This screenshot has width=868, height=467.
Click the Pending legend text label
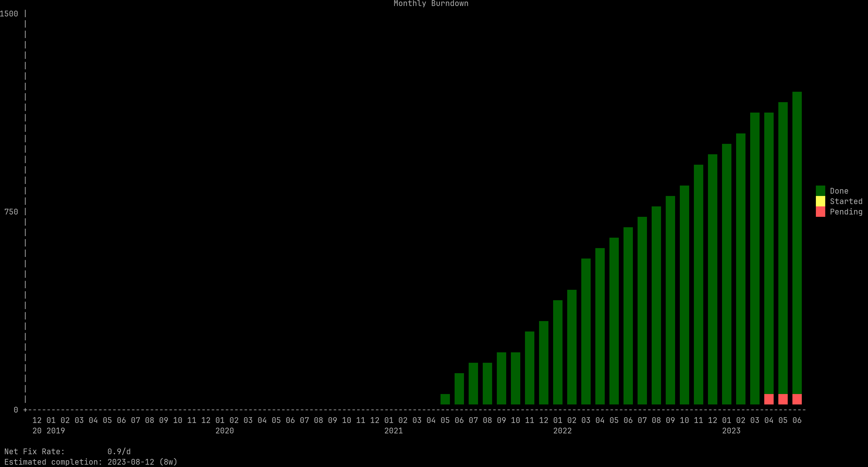[846, 212]
